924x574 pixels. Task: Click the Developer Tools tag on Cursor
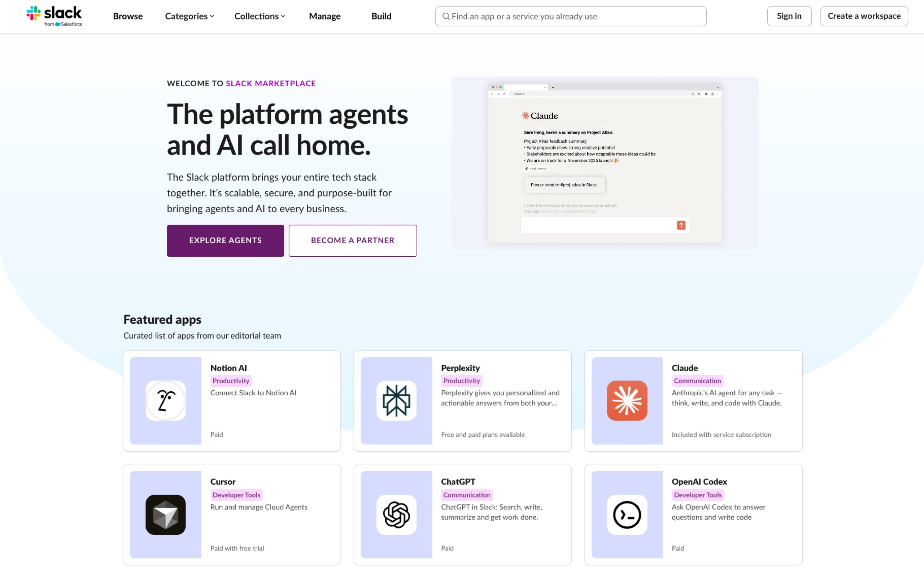click(x=236, y=495)
